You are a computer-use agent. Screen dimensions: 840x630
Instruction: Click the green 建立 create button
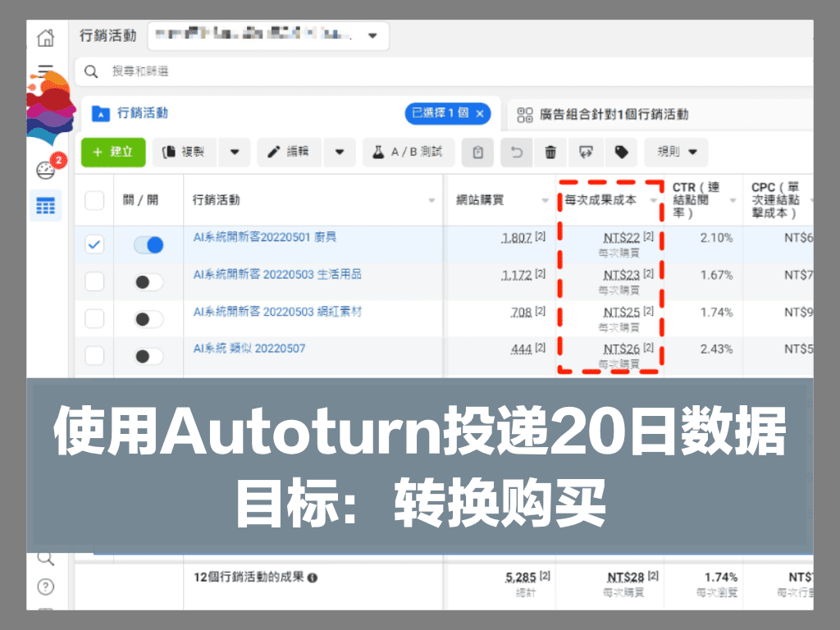[113, 152]
